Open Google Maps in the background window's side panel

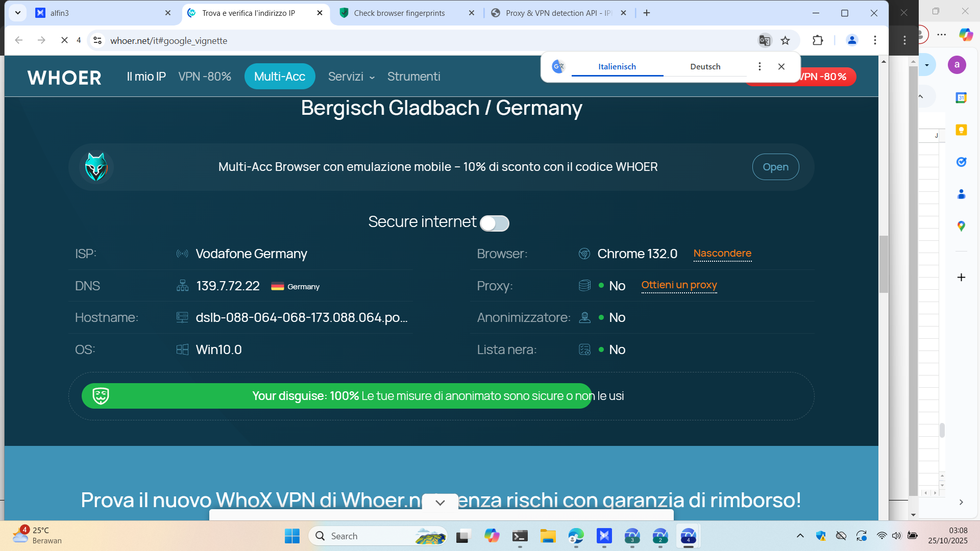point(961,226)
